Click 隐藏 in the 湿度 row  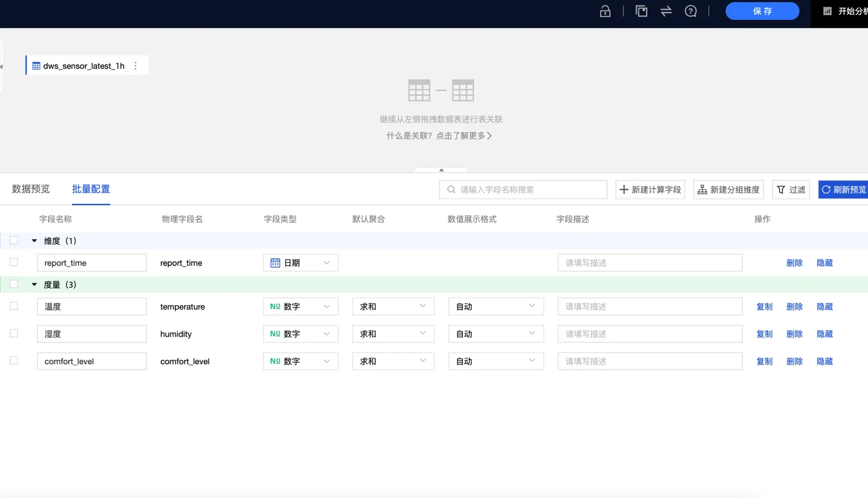825,334
